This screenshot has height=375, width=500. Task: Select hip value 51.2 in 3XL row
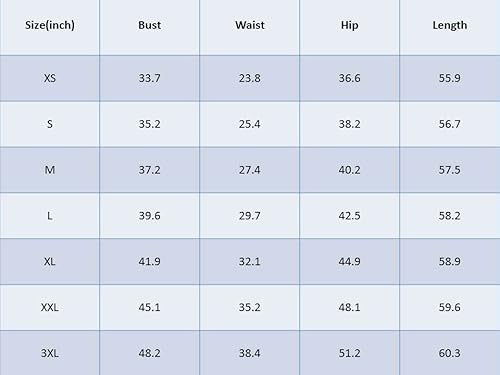(x=349, y=353)
